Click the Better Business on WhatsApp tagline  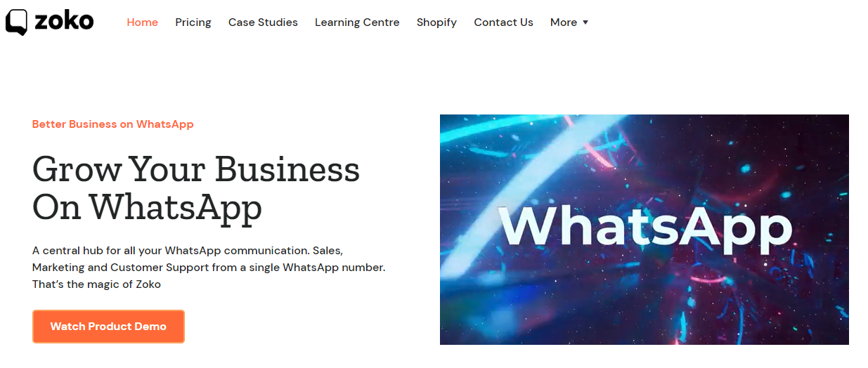[112, 124]
